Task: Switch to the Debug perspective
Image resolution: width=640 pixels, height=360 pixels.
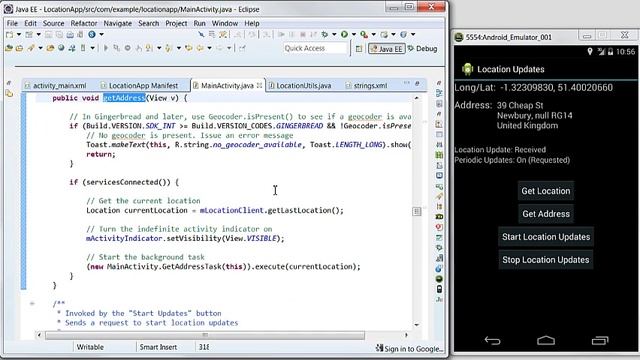Action: pos(422,49)
